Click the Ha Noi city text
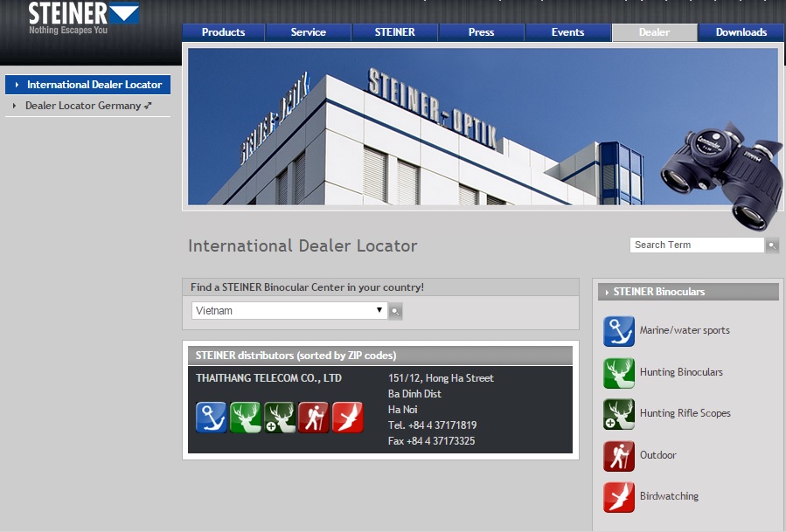The width and height of the screenshot is (786, 532). (x=402, y=410)
